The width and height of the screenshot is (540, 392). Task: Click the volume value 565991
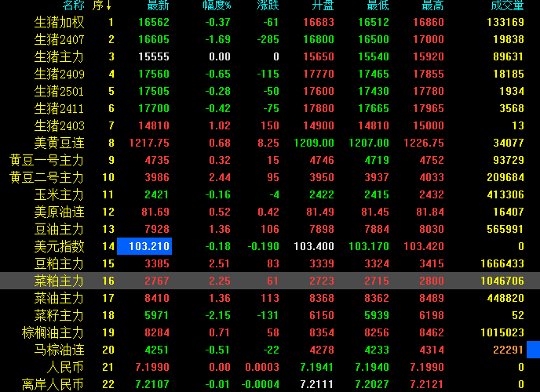(x=505, y=229)
